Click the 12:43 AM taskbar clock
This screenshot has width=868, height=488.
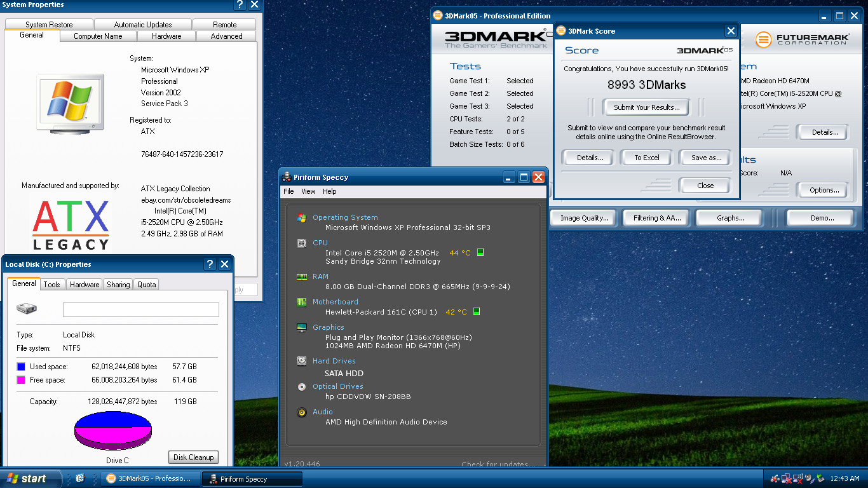(x=845, y=478)
